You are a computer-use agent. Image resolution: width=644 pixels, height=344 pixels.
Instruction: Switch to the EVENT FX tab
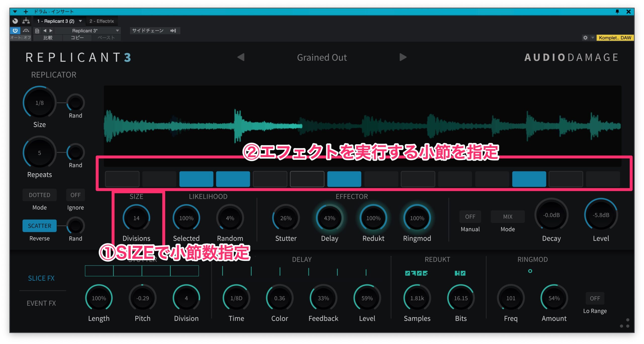41,303
